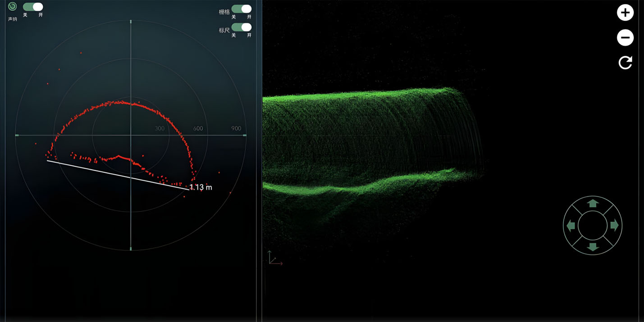Click the 900 range ring label
Image resolution: width=644 pixels, height=322 pixels.
point(236,129)
